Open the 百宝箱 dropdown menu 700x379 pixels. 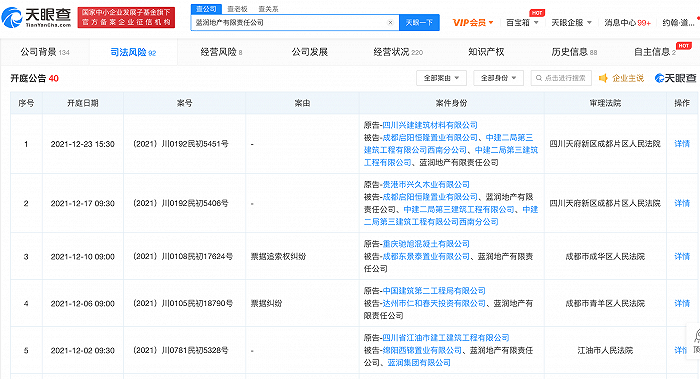[x=522, y=22]
